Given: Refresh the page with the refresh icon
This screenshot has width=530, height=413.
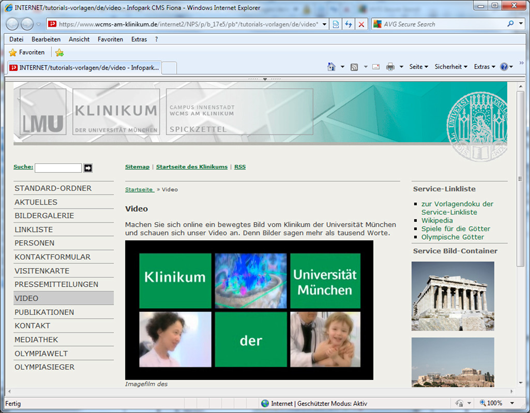Looking at the screenshot, I should [348, 24].
